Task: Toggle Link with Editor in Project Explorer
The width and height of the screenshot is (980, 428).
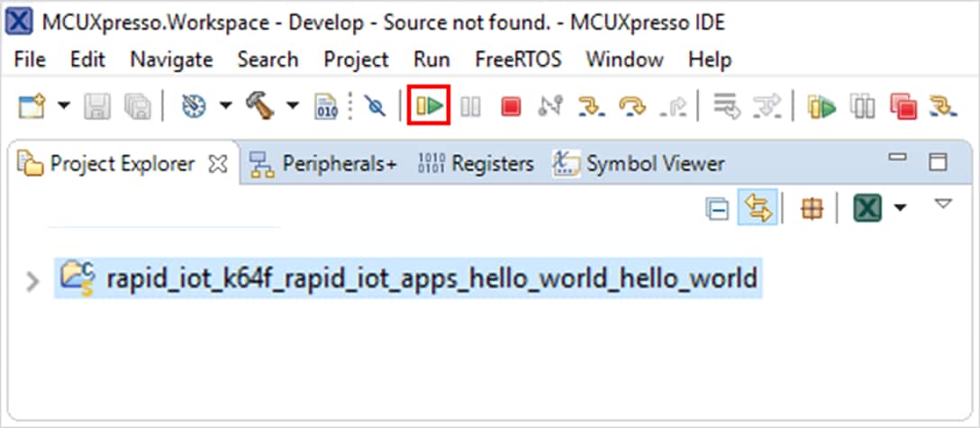Action: [757, 209]
